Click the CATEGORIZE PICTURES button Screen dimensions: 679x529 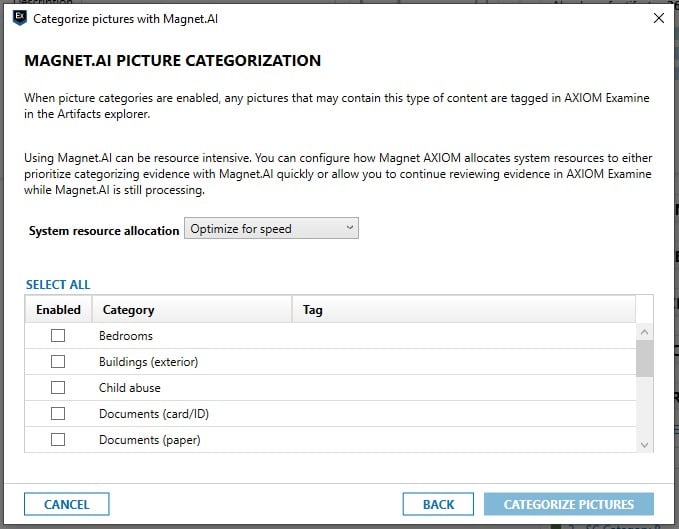click(x=569, y=504)
